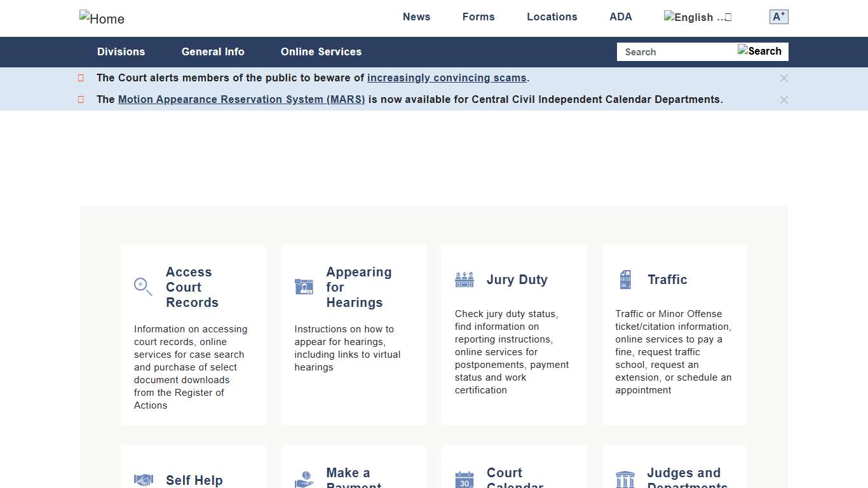This screenshot has height=488, width=868.
Task: Open the increasingly convincing scams link
Action: point(447,78)
